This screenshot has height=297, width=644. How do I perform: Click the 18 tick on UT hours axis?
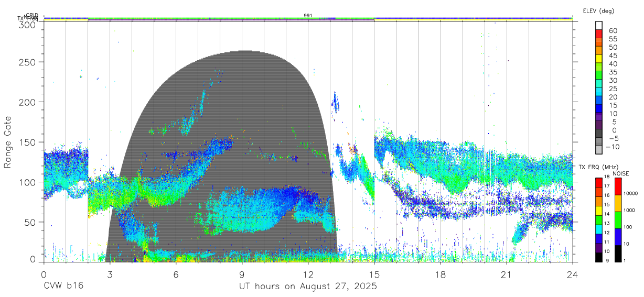point(441,274)
